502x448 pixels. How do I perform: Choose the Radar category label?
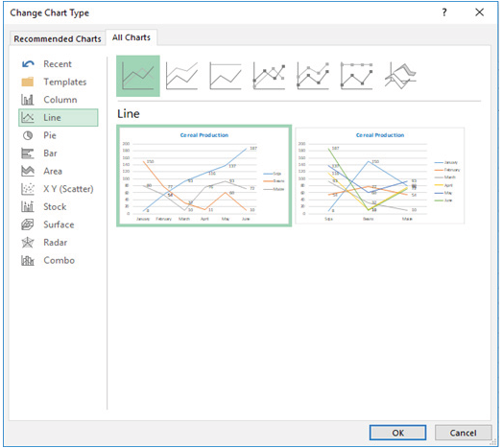pyautogui.click(x=56, y=243)
